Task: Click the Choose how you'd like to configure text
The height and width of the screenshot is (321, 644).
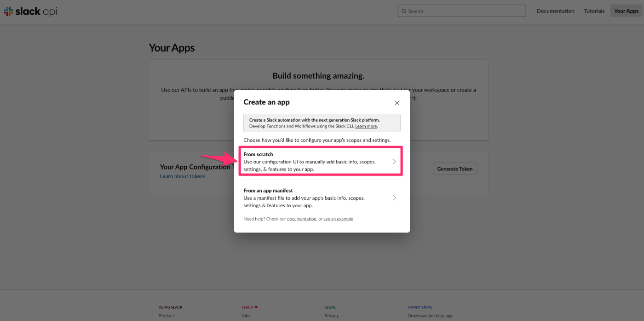Action: pyautogui.click(x=317, y=140)
